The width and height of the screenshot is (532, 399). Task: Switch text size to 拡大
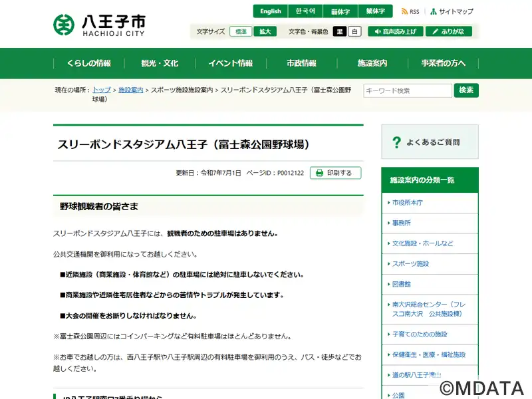pyautogui.click(x=265, y=31)
